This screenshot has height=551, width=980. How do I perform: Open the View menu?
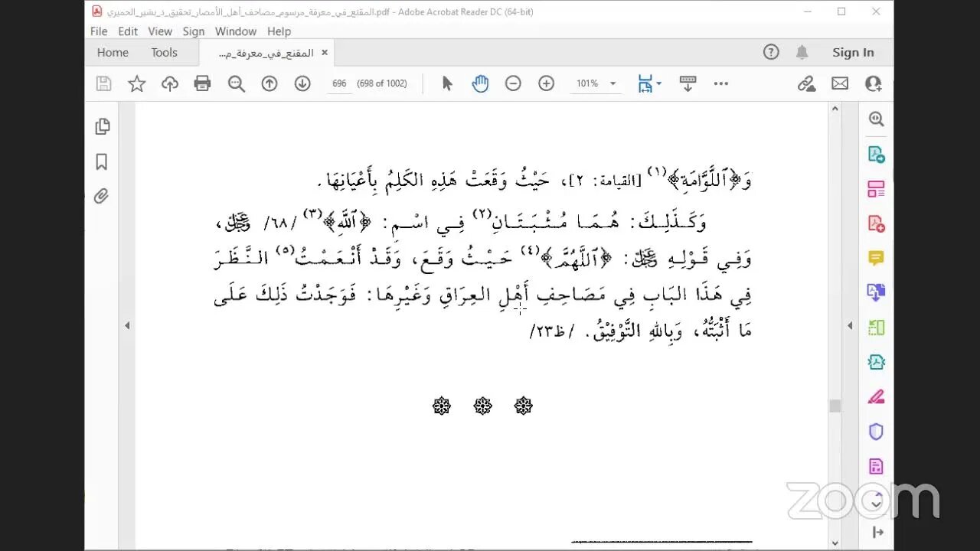160,31
